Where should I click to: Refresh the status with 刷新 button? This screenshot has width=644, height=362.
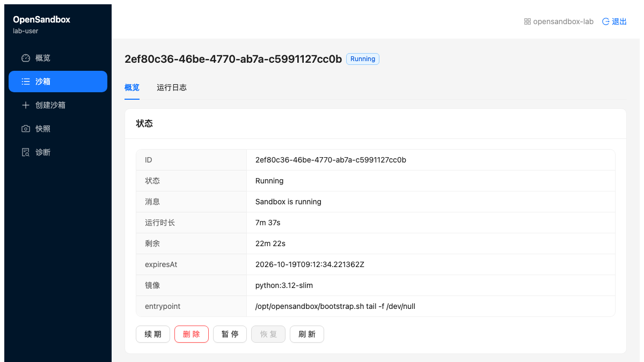(x=307, y=334)
